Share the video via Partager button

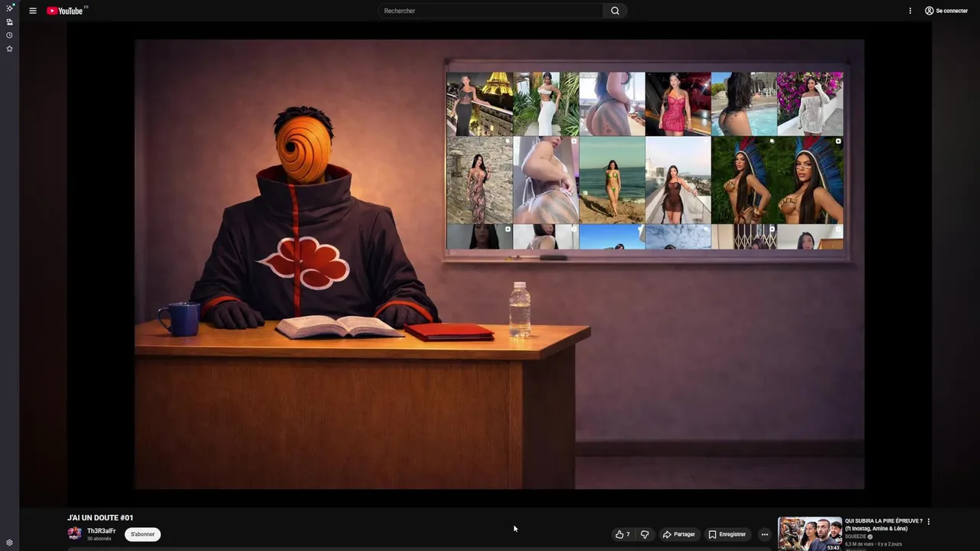click(x=679, y=534)
